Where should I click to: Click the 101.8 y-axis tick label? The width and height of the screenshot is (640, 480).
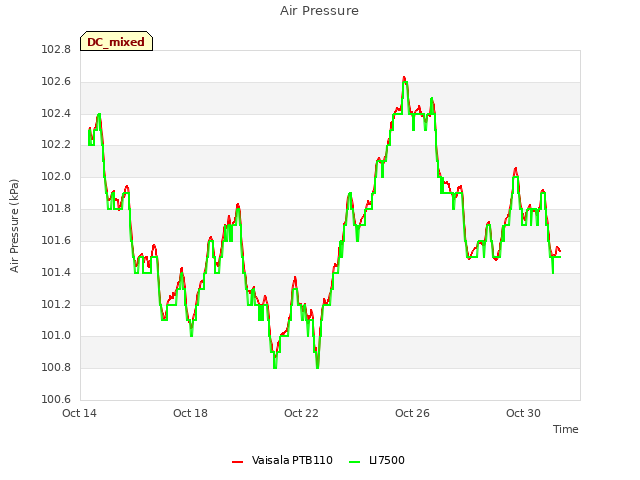[x=56, y=209]
